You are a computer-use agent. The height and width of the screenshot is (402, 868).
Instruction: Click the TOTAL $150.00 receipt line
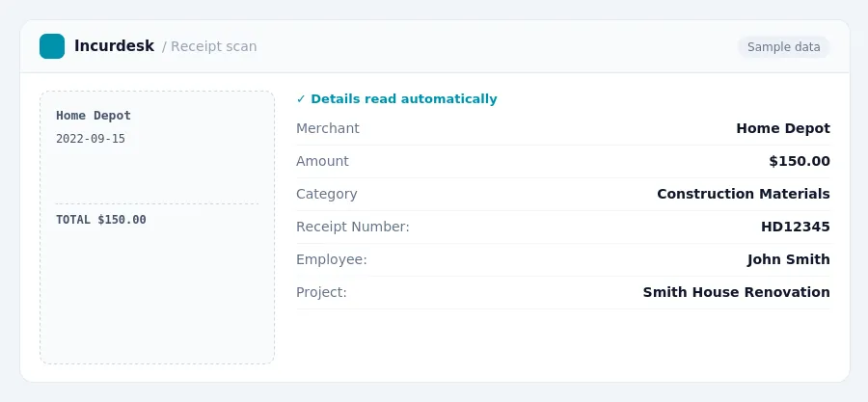101,220
